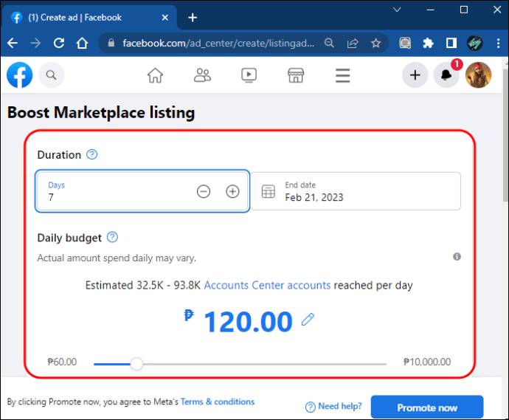Image resolution: width=509 pixels, height=420 pixels.
Task: Open the Terms & conditions link
Action: coord(218,402)
